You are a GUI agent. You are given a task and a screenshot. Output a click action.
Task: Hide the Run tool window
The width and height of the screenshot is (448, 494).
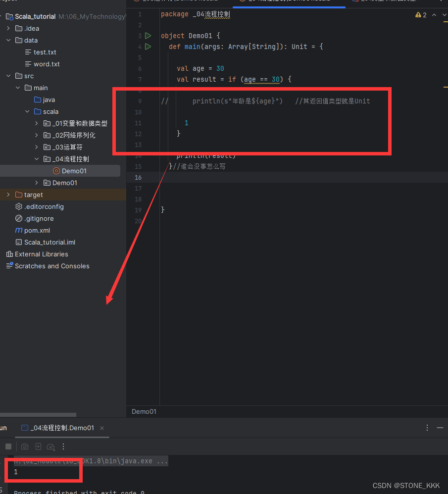tap(440, 428)
